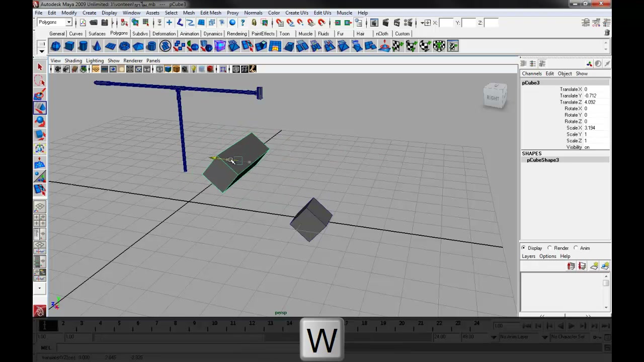
Task: Activate the Rotate tool in toolbox
Action: (x=40, y=121)
